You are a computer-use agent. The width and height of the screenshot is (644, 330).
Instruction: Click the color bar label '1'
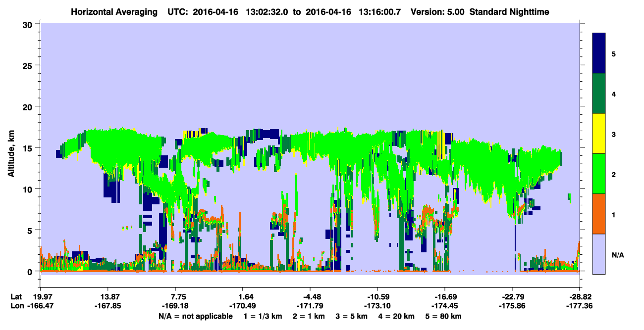click(x=614, y=215)
